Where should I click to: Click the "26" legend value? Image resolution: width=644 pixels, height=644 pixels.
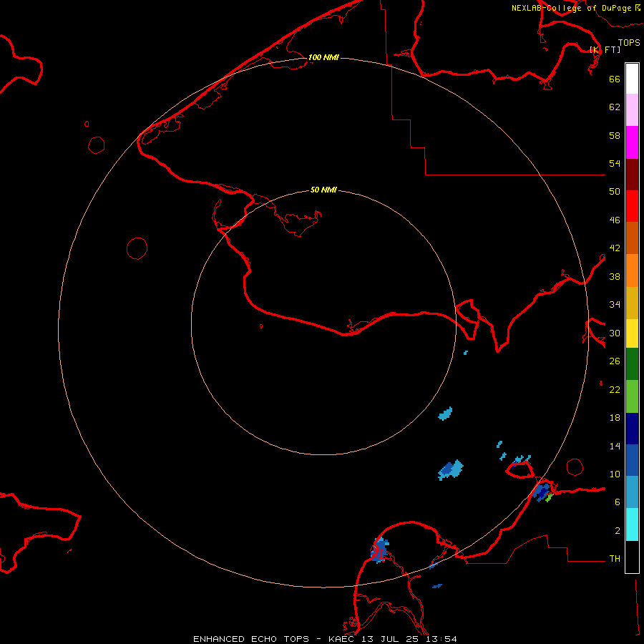tap(615, 361)
